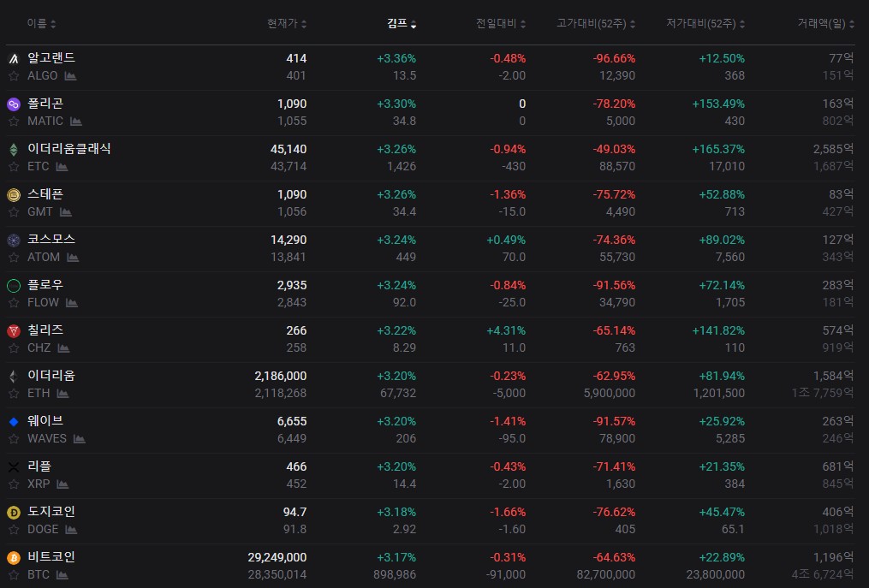
Task: Select BTC price 29,249,000
Action: pyautogui.click(x=277, y=558)
